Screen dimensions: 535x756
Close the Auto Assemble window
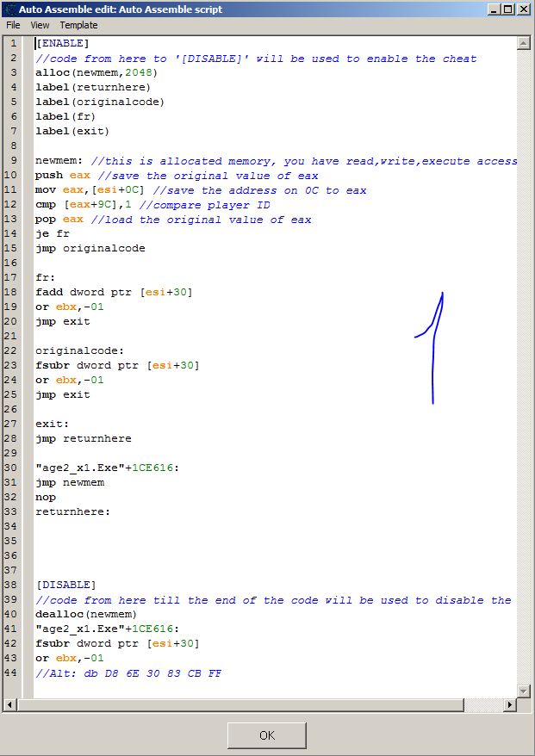coord(524,9)
